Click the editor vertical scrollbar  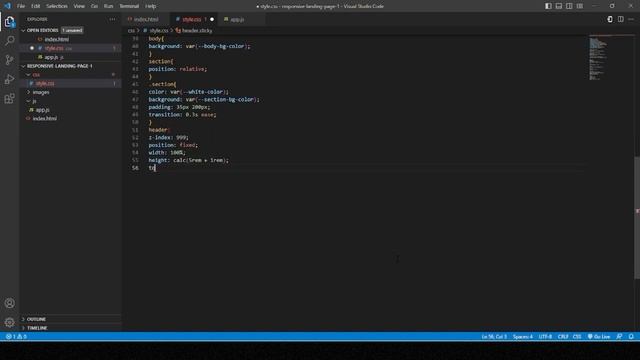click(637, 218)
